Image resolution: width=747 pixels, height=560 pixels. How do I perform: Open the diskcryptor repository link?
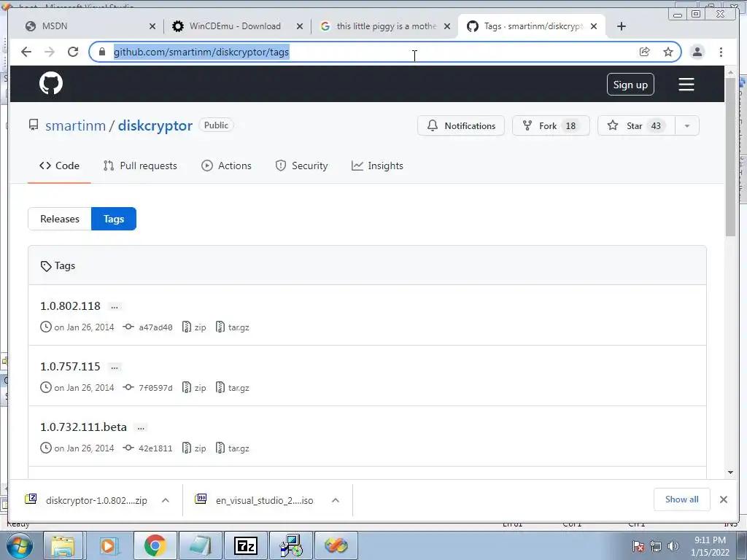point(155,125)
